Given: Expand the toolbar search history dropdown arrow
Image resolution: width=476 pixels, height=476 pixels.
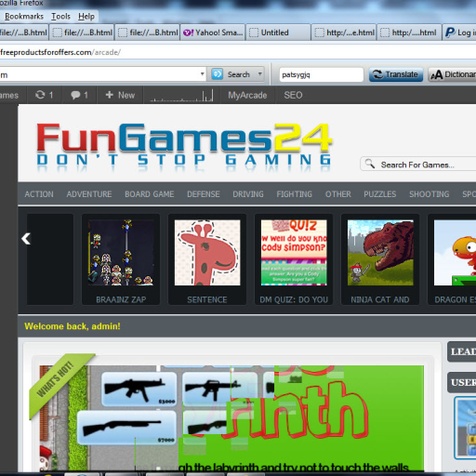Looking at the screenshot, I should click(x=202, y=74).
